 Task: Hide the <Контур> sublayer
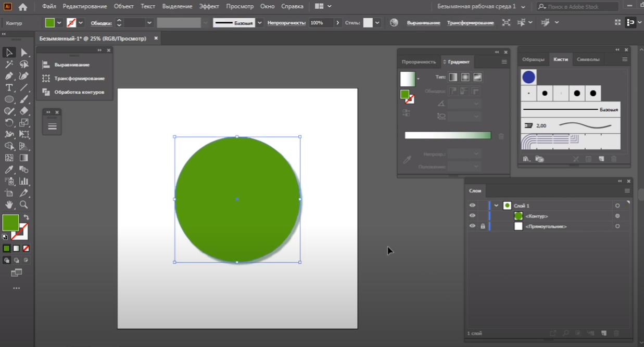472,216
